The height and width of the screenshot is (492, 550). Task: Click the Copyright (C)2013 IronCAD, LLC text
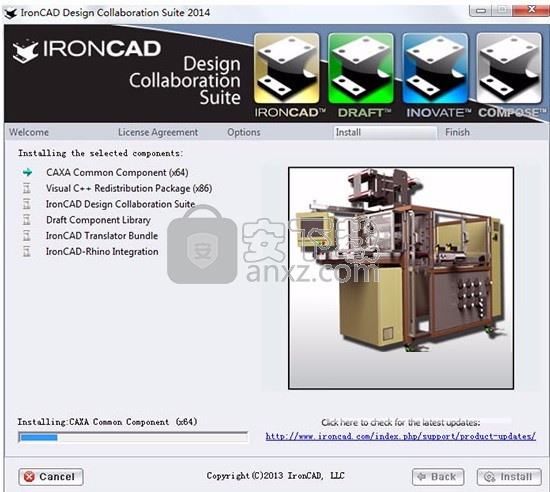pos(276,476)
